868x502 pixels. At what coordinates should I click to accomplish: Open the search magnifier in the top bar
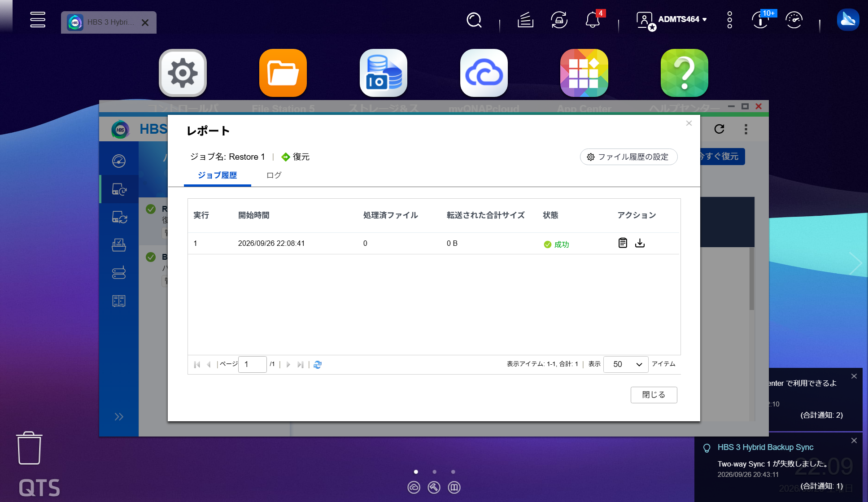[x=474, y=20]
